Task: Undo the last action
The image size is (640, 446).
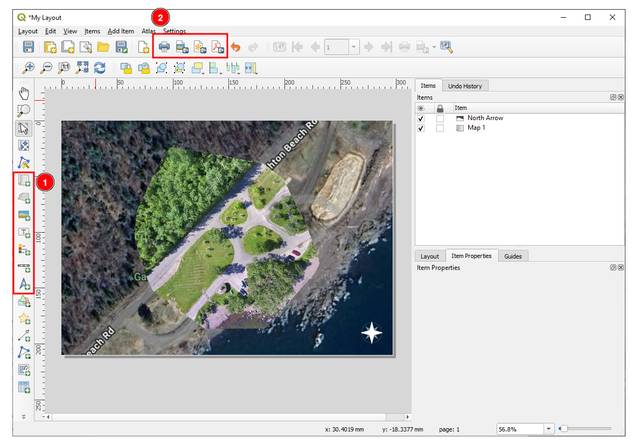Action: click(x=236, y=47)
